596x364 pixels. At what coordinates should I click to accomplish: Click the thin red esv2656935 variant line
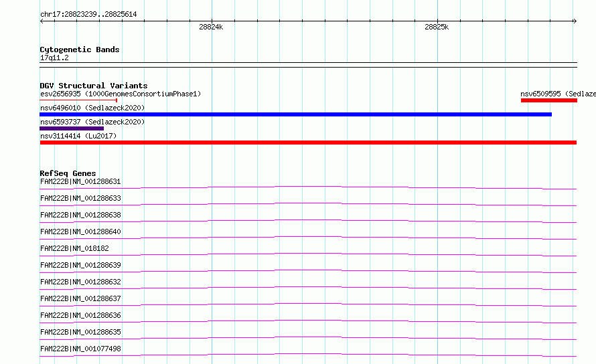pyautogui.click(x=78, y=100)
